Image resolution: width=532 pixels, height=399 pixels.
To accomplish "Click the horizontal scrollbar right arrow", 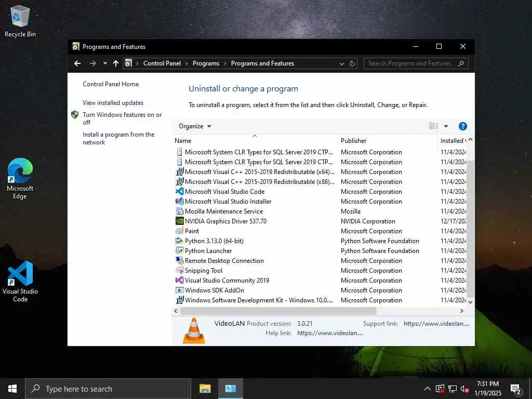I will pyautogui.click(x=461, y=311).
